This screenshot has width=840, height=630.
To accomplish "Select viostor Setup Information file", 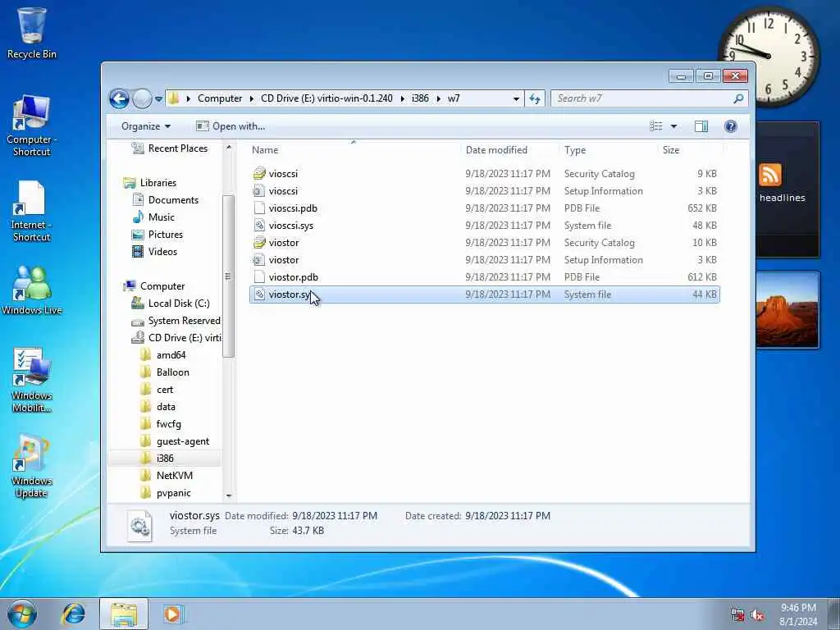I will (484, 260).
